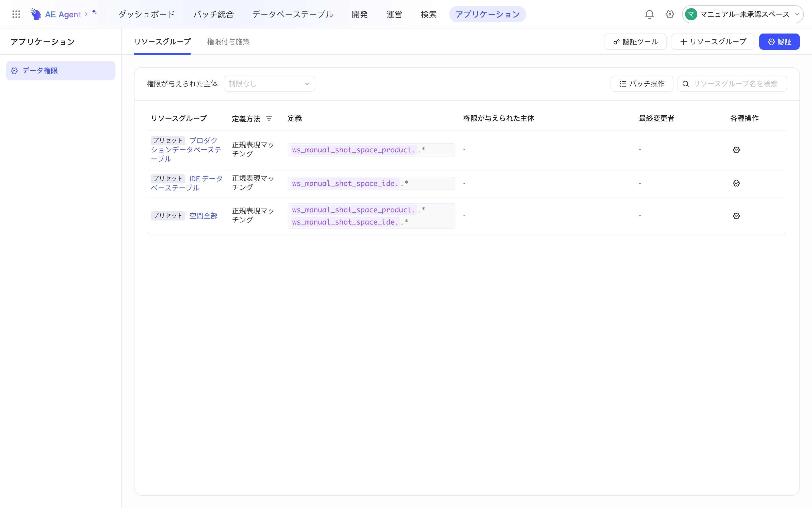This screenshot has width=812, height=508.
Task: Click the search magnifier icon
Action: tap(685, 84)
